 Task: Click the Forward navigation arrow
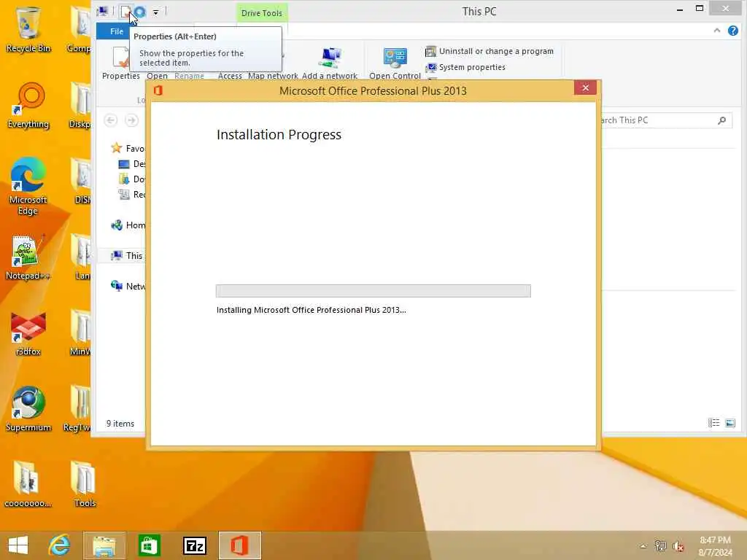tap(131, 120)
